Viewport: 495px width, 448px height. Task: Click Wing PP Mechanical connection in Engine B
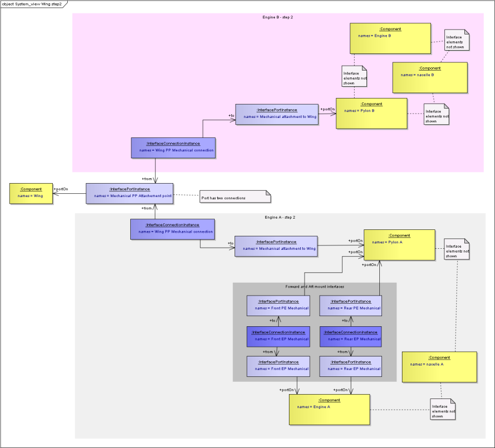coord(173,148)
